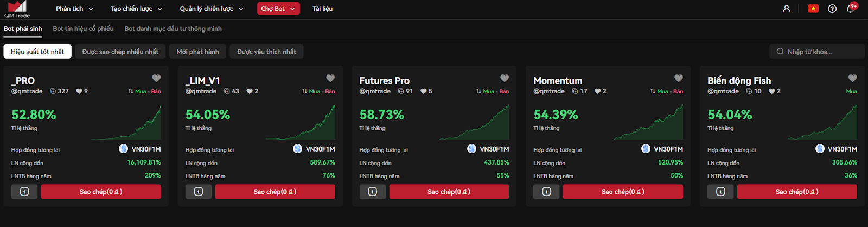Click info icon on Momentum card
This screenshot has width=868, height=227.
(x=547, y=192)
